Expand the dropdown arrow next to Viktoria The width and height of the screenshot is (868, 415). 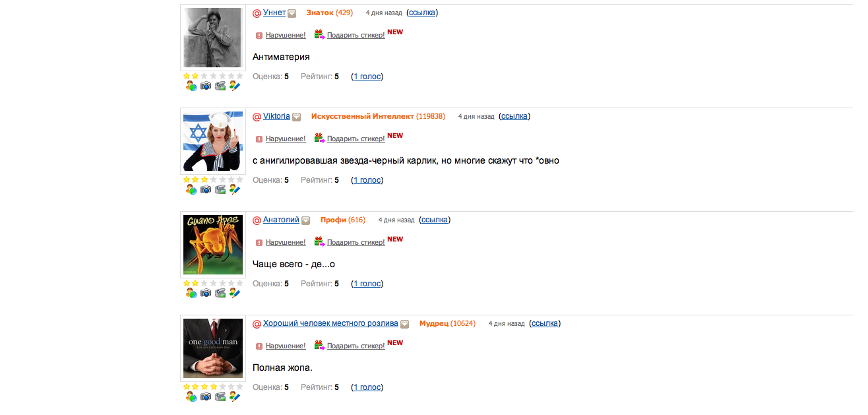click(x=297, y=117)
